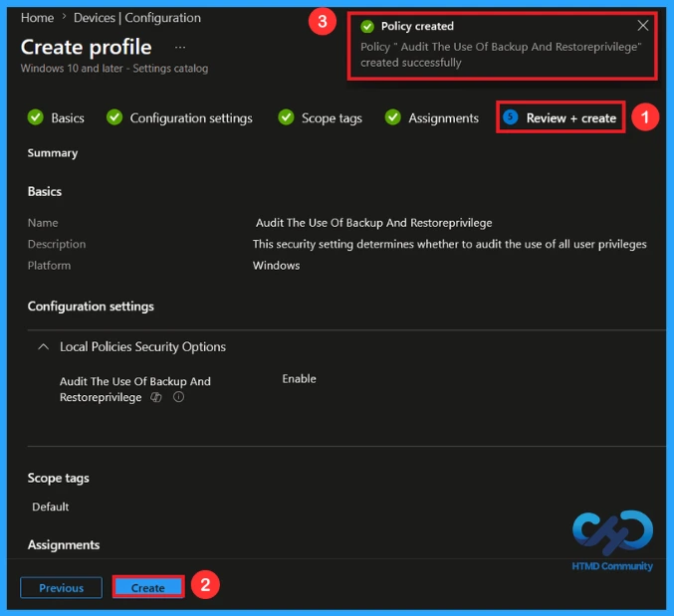Go to the Basics tab
This screenshot has width=674, height=616.
click(x=68, y=118)
